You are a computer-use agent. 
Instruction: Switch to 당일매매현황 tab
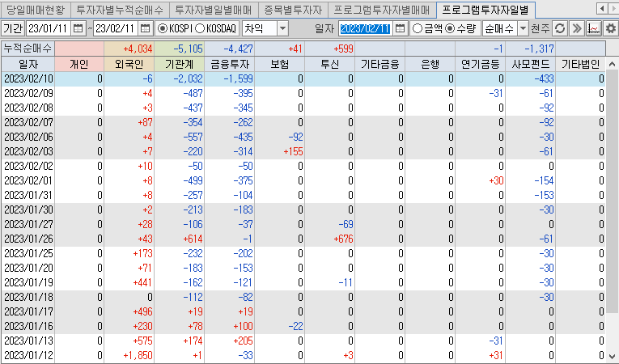click(x=35, y=10)
